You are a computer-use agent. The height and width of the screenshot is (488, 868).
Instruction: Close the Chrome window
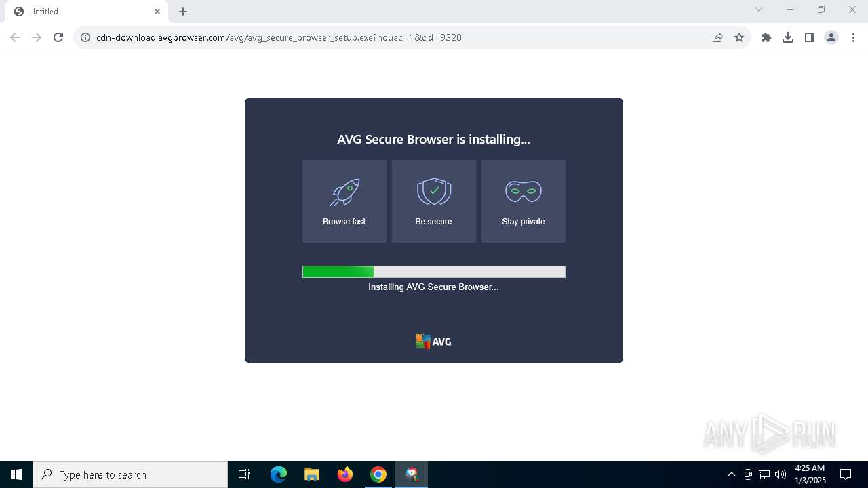click(x=852, y=9)
